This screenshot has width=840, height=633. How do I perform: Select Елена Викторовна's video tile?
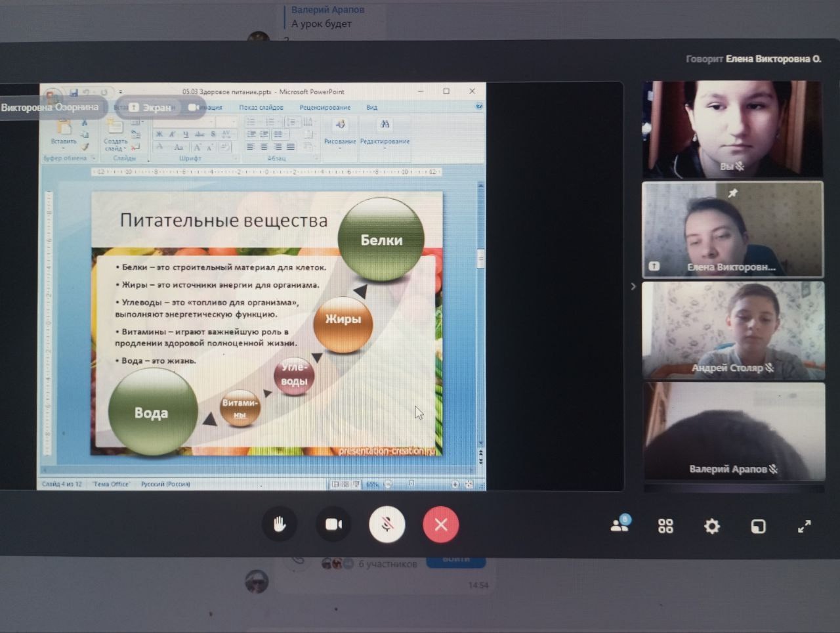[732, 229]
